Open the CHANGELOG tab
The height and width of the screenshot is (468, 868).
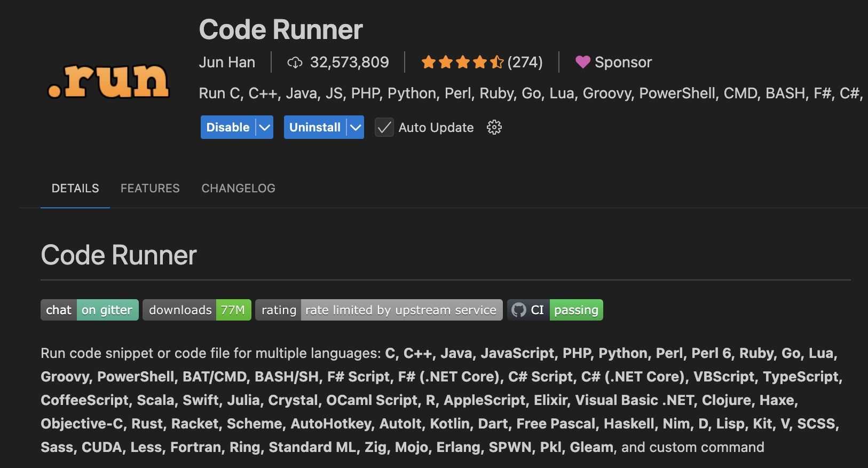coord(238,188)
